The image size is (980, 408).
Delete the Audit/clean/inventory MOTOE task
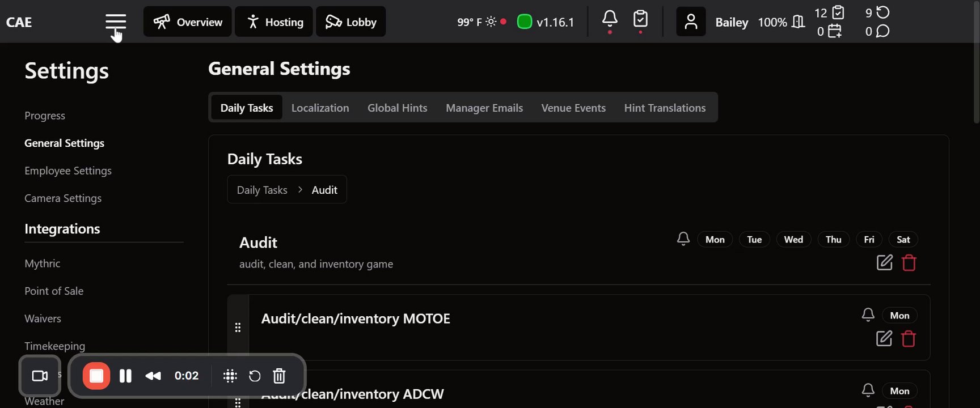point(909,339)
